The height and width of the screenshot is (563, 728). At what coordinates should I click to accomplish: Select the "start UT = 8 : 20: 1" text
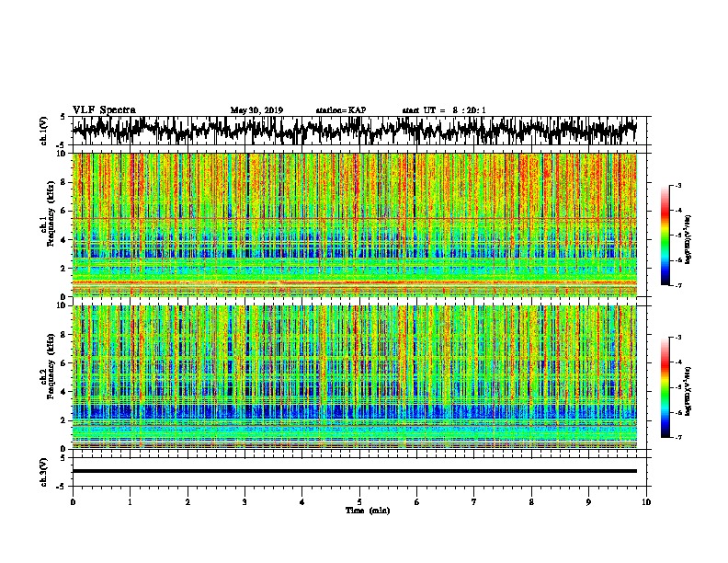pos(444,110)
